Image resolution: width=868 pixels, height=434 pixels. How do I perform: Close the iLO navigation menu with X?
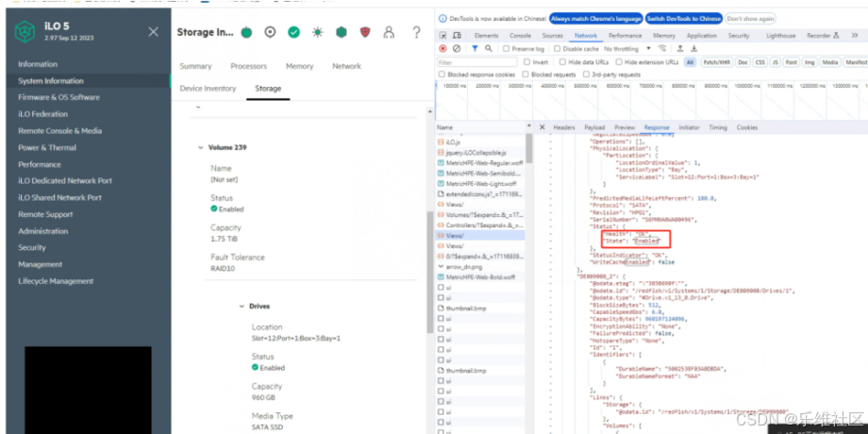tap(154, 32)
